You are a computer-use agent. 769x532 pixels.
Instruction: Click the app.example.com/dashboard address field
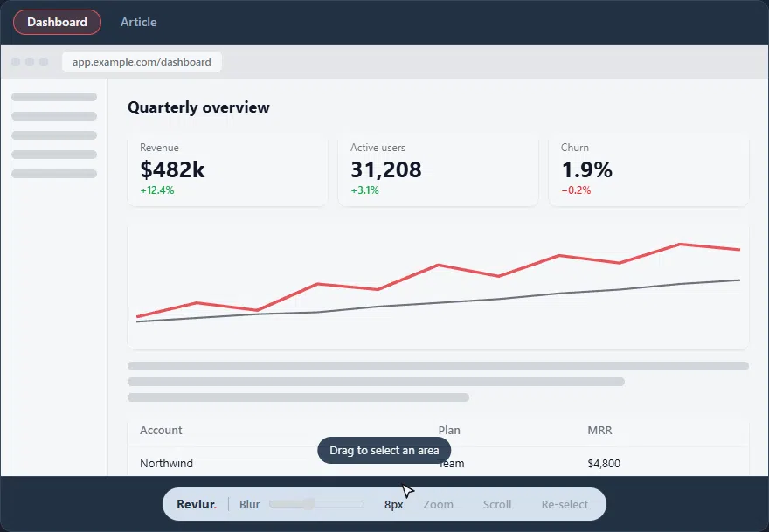pos(142,62)
